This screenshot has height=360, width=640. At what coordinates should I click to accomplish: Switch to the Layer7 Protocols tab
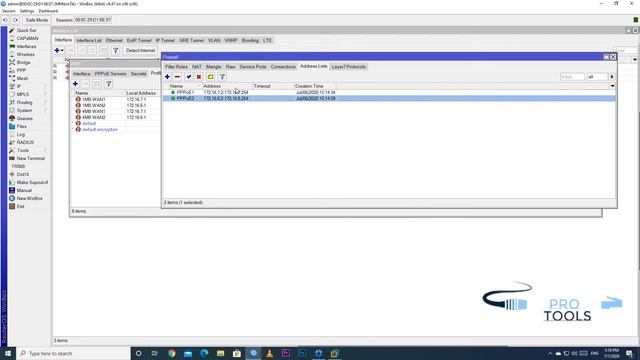[349, 67]
